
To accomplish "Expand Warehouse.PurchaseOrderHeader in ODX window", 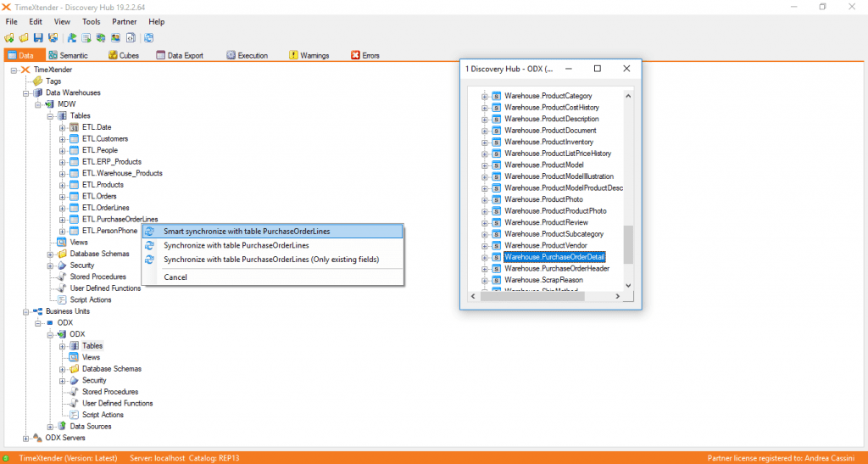I will click(x=484, y=269).
